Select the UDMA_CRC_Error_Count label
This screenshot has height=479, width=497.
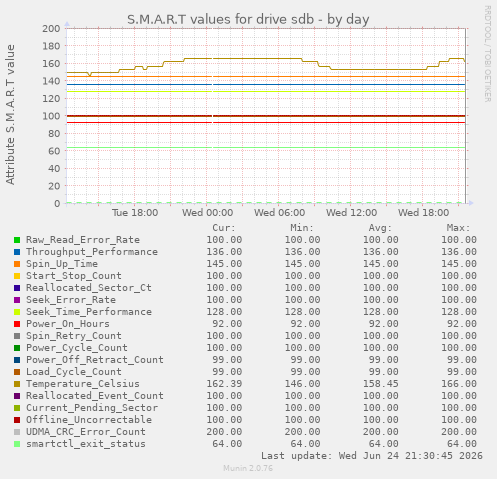click(x=86, y=432)
